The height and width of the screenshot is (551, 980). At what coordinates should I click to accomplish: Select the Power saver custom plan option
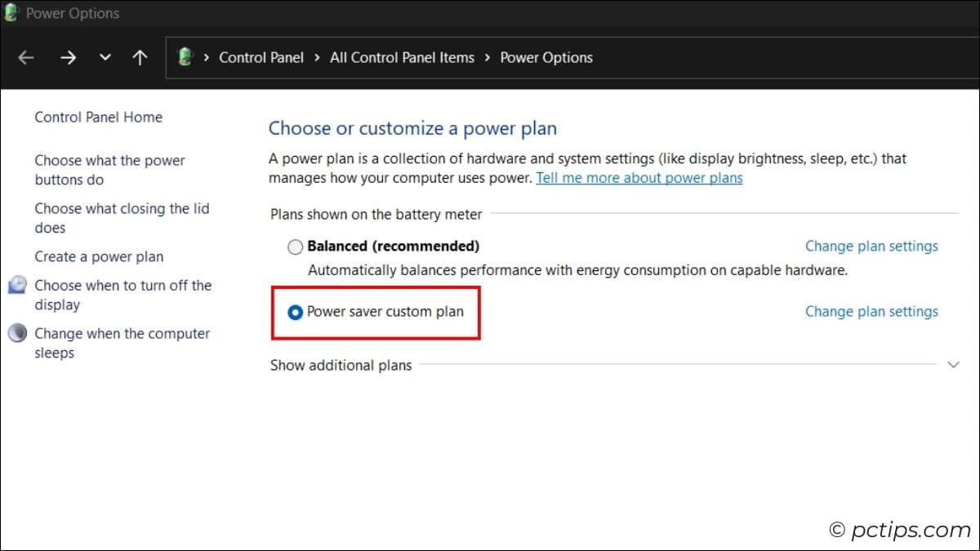pos(295,312)
